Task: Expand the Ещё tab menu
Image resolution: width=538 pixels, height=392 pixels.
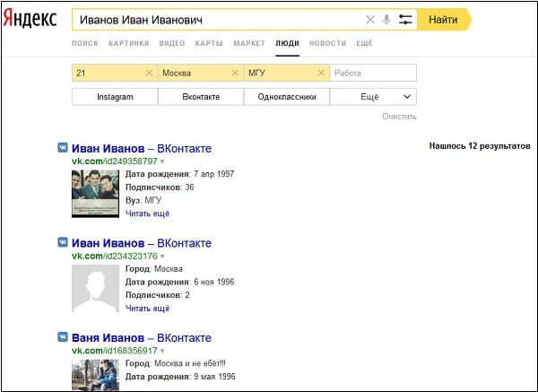Action: tap(364, 43)
